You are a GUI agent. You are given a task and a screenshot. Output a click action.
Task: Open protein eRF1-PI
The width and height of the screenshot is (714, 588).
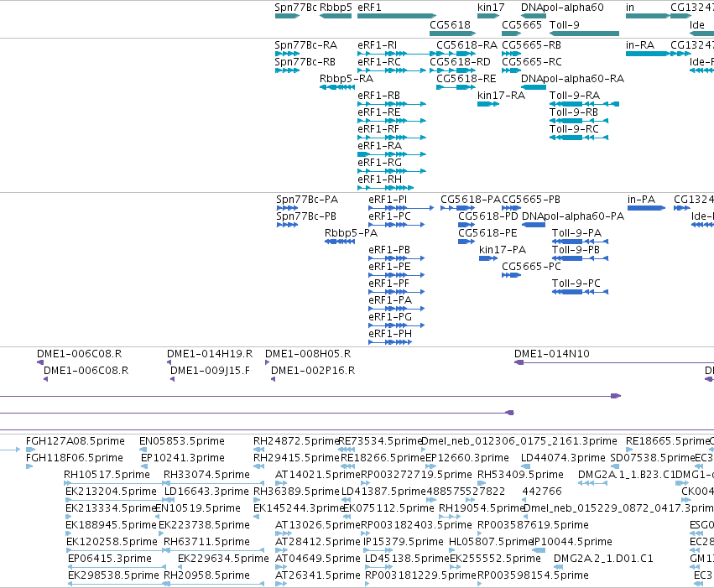[x=388, y=200]
